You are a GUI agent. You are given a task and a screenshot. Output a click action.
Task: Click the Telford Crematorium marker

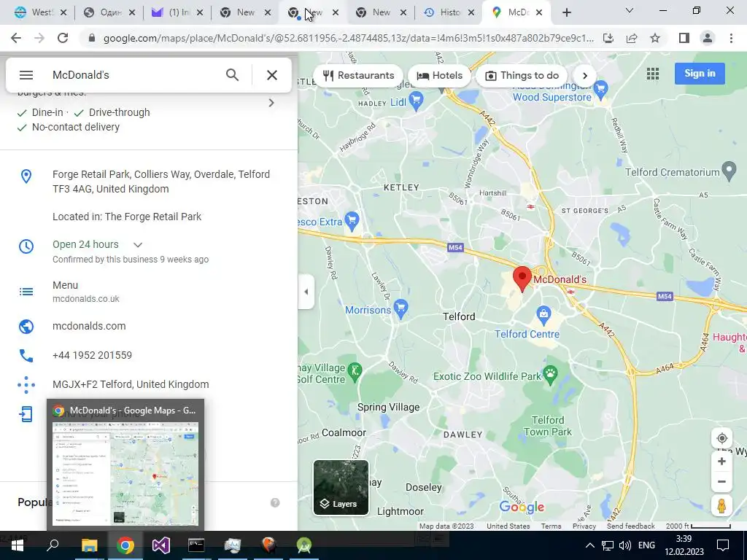coord(729,171)
